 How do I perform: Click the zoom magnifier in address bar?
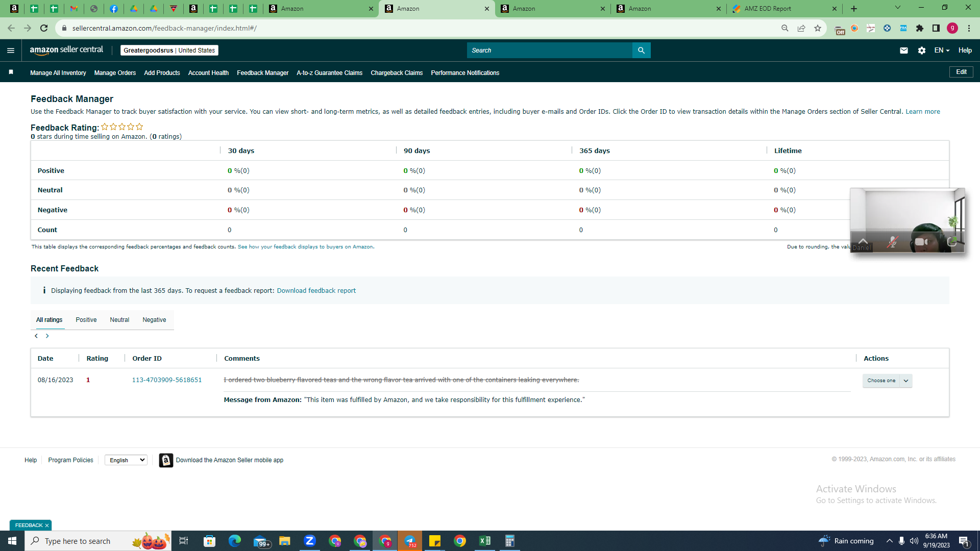click(785, 28)
